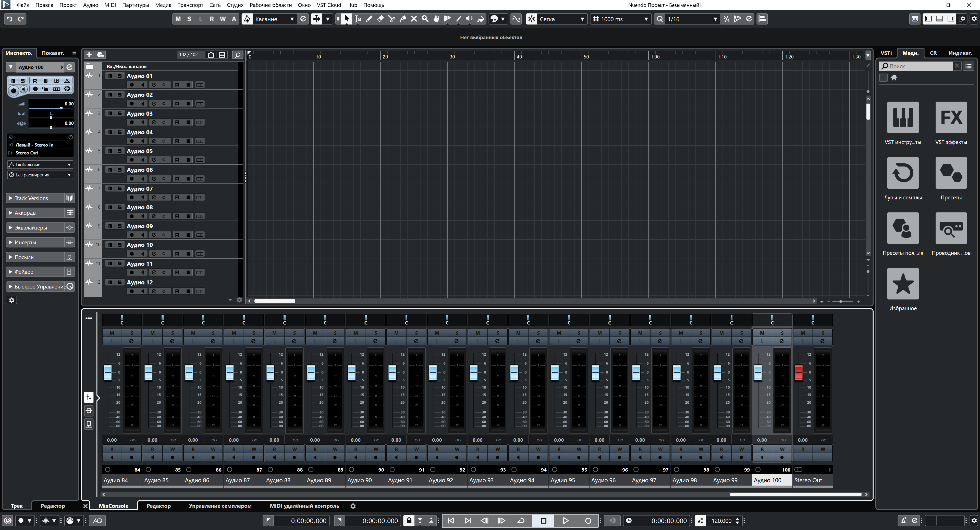Click the Stereo Out red fader
This screenshot has width=980, height=530.
(x=799, y=372)
